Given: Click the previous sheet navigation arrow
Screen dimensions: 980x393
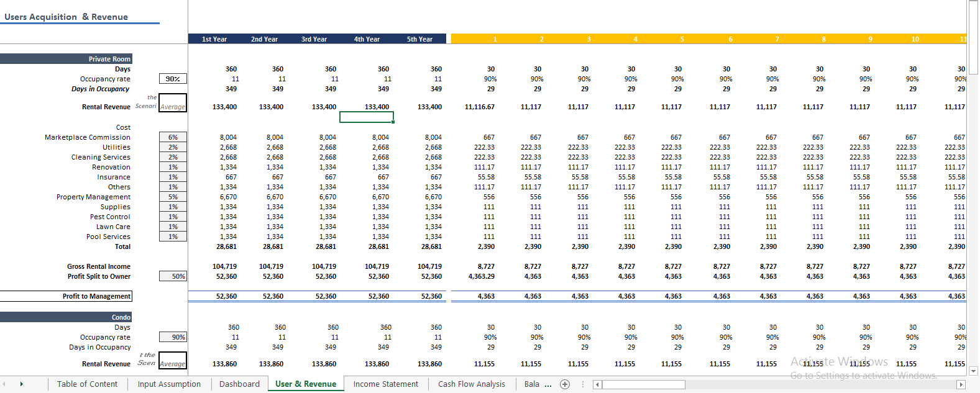Looking at the screenshot, I should click(4, 384).
